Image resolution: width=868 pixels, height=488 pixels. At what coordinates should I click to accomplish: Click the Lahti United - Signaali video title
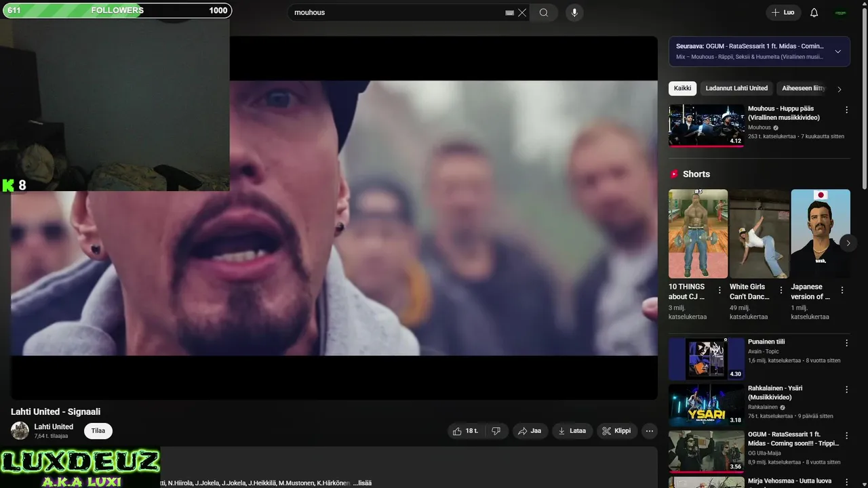point(56,411)
